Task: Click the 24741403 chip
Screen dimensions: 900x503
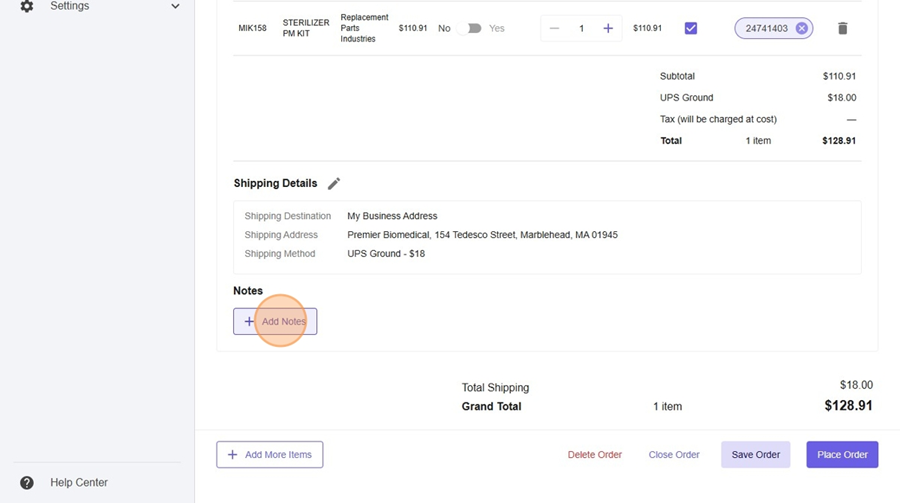Action: tap(766, 29)
